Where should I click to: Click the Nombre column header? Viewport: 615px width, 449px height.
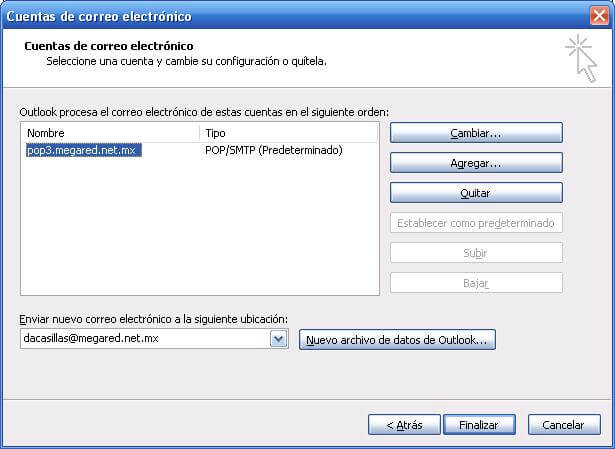(110, 133)
